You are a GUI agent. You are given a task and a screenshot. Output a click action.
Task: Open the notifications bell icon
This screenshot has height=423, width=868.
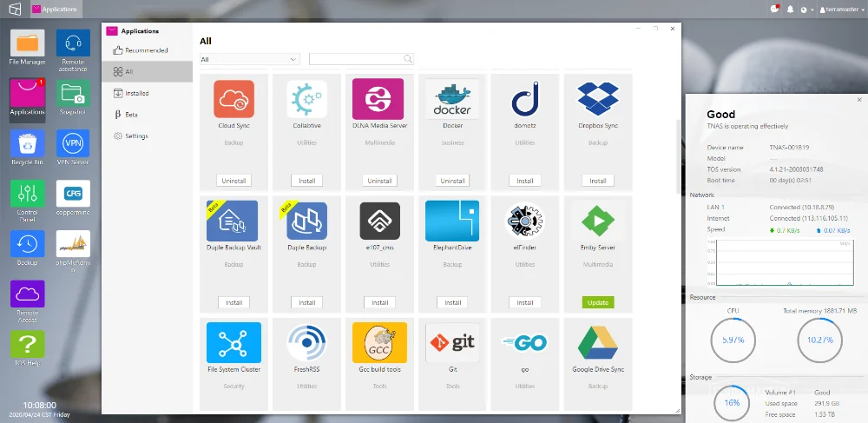tap(791, 10)
